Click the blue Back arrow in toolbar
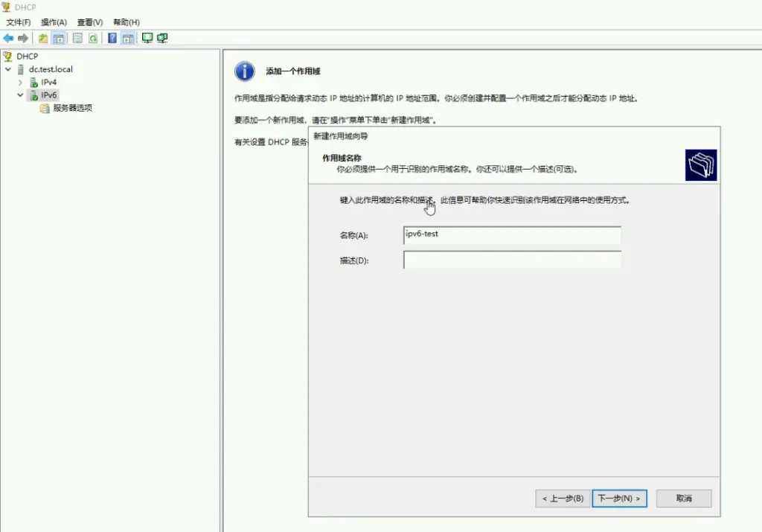The image size is (762, 532). coord(9,38)
